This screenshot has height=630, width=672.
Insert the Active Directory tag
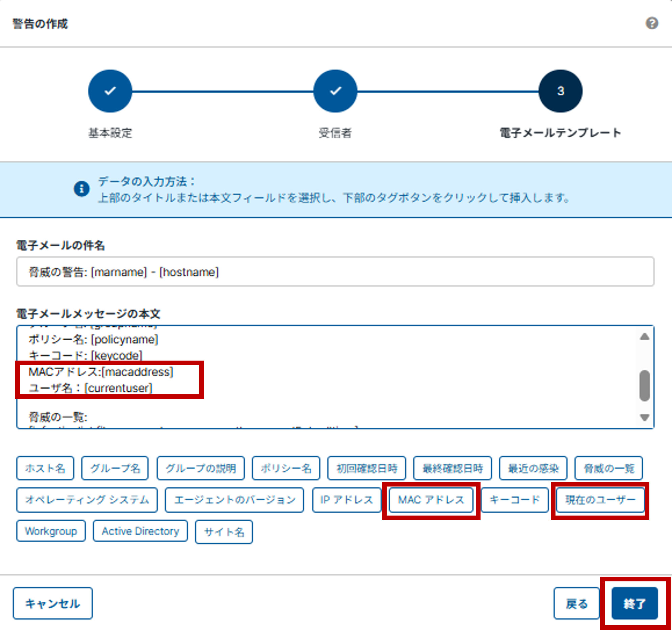click(140, 531)
